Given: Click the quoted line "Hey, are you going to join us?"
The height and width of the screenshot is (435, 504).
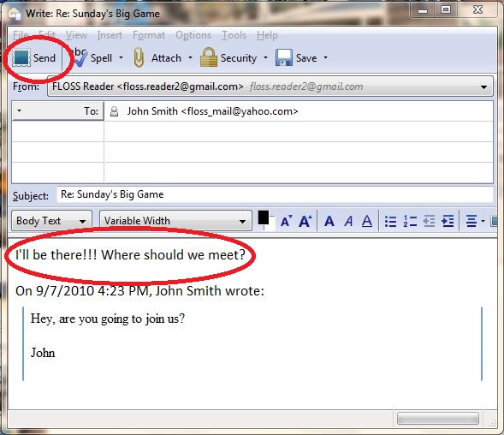Looking at the screenshot, I should (108, 319).
